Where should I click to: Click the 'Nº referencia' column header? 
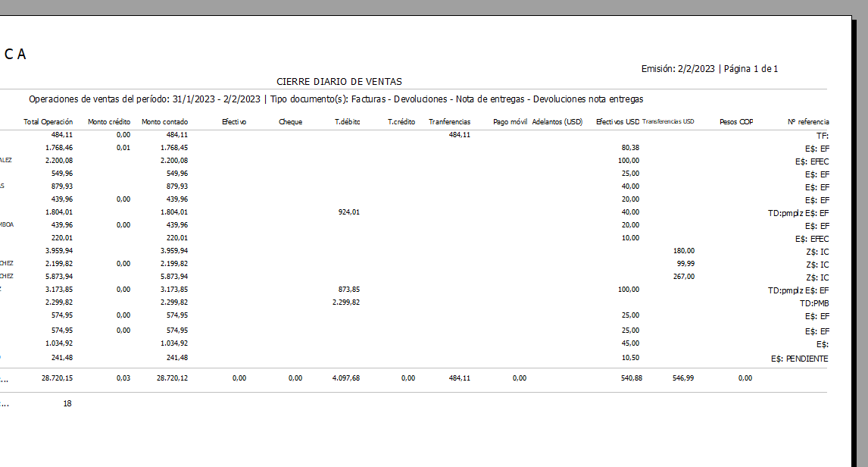tap(808, 122)
